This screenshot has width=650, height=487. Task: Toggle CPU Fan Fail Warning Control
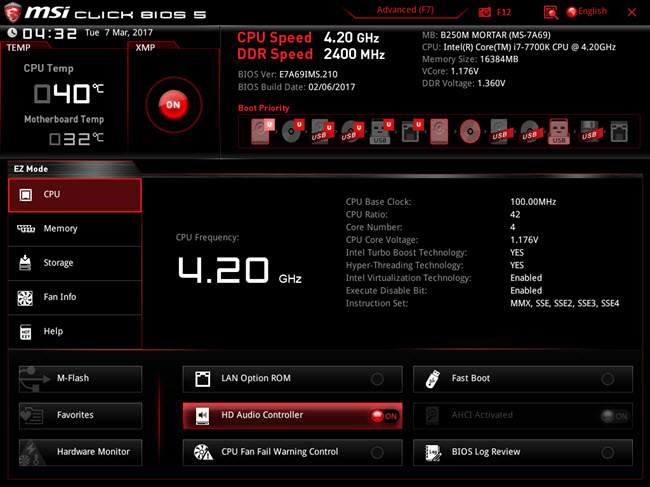[x=377, y=452]
